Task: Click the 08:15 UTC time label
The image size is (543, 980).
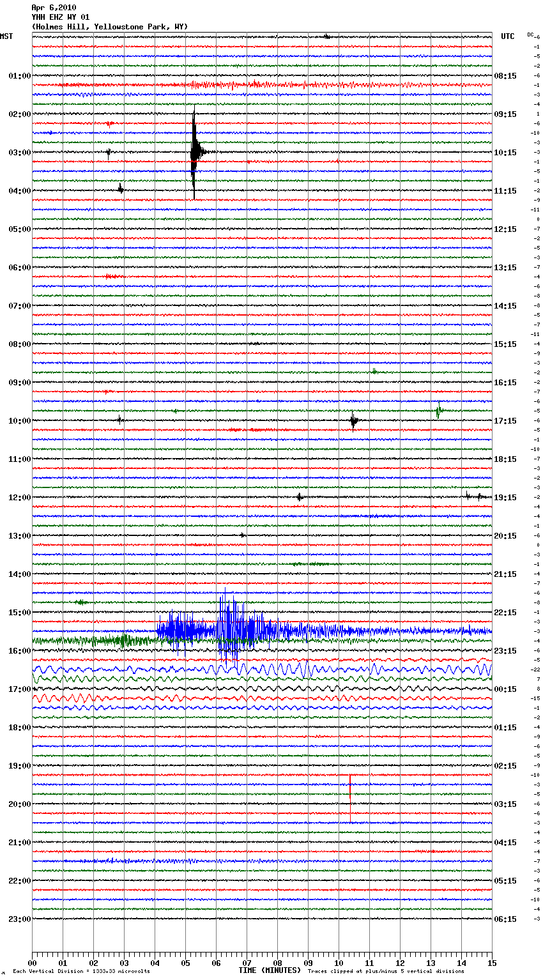Action: point(505,76)
